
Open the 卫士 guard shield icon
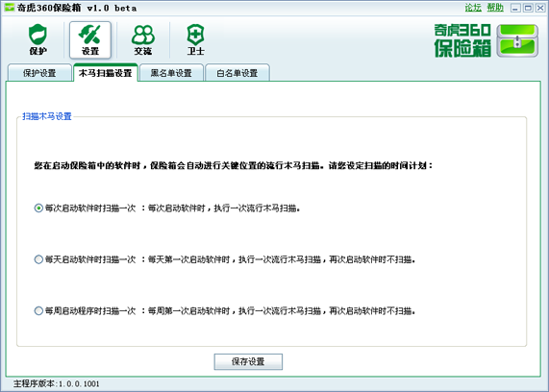pos(195,39)
